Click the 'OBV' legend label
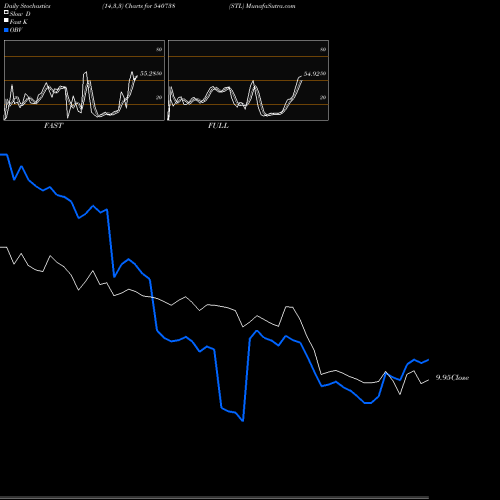This screenshot has width=500, height=500. (x=16, y=30)
